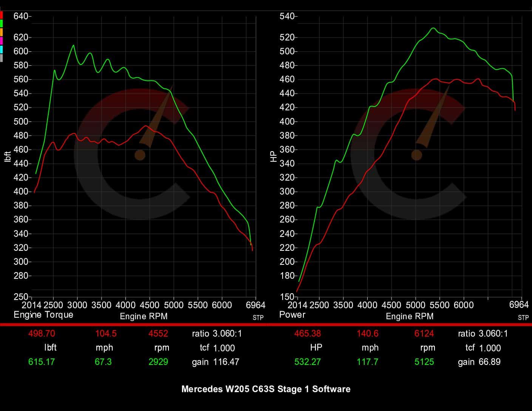
Task: Click the power gain value 66.89
Action: click(489, 362)
